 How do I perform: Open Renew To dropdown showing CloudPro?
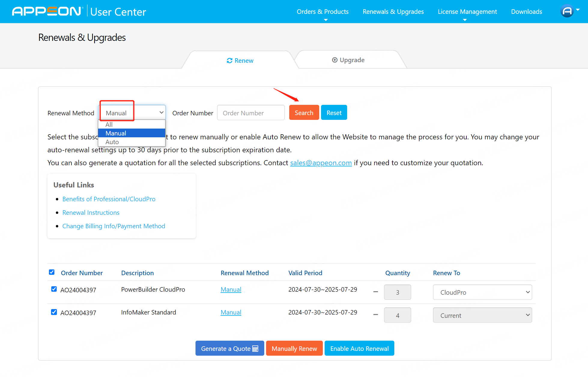(482, 292)
